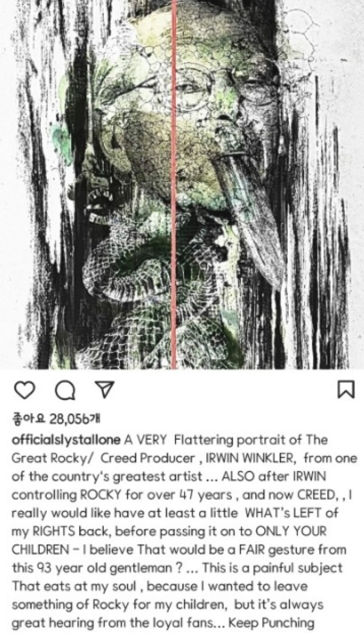This screenshot has height=633, width=364.
Task: Tap caption text Creed Producer
Action: 148,458
